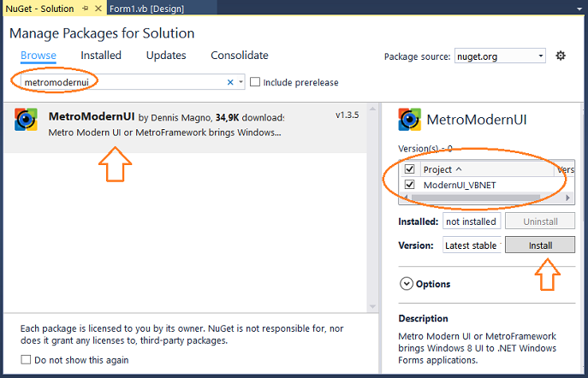
Task: Enable Include prerelease checkbox
Action: pyautogui.click(x=255, y=81)
